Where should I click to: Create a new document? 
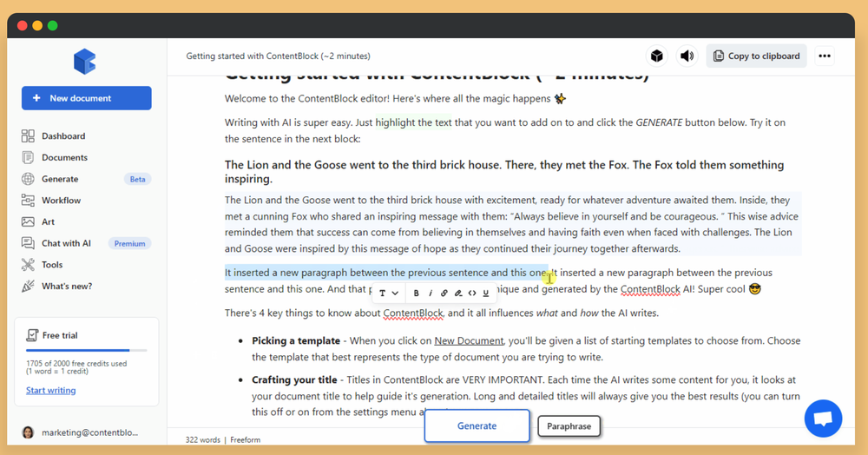86,98
